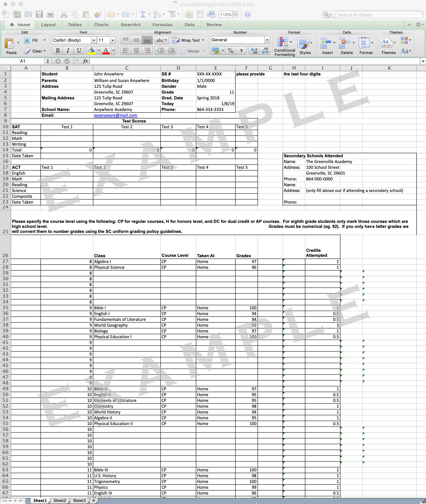
Task: Align cell contents to bottom
Action: click(x=147, y=40)
